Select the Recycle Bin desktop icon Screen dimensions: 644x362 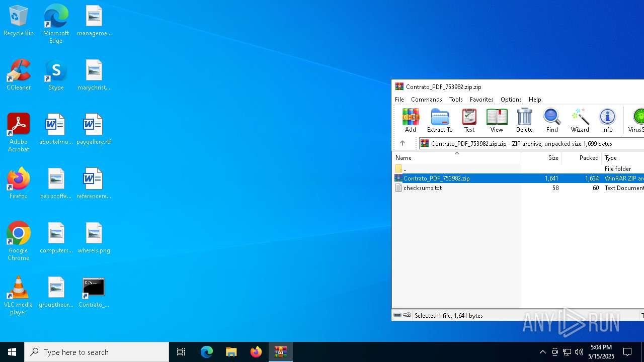point(19,21)
